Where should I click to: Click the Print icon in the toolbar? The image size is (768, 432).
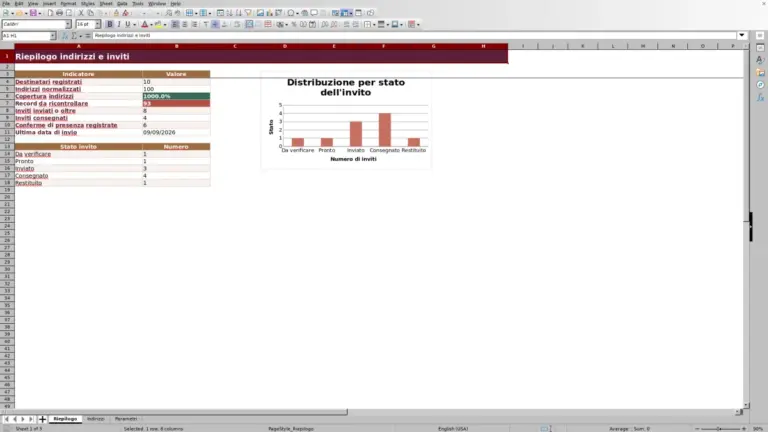coord(59,13)
